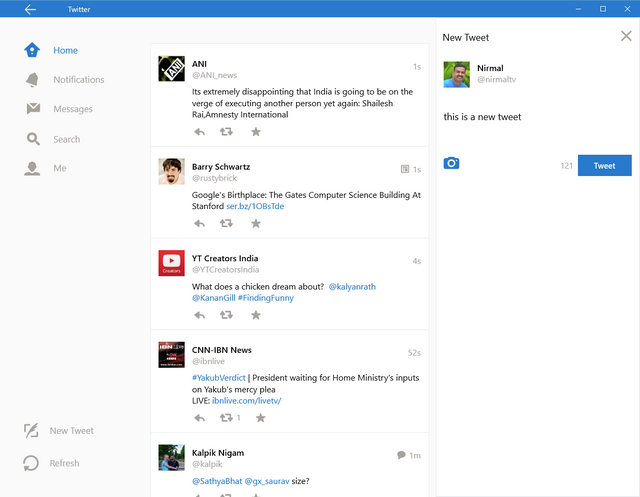Click the @nirmaltv handle

tap(497, 79)
